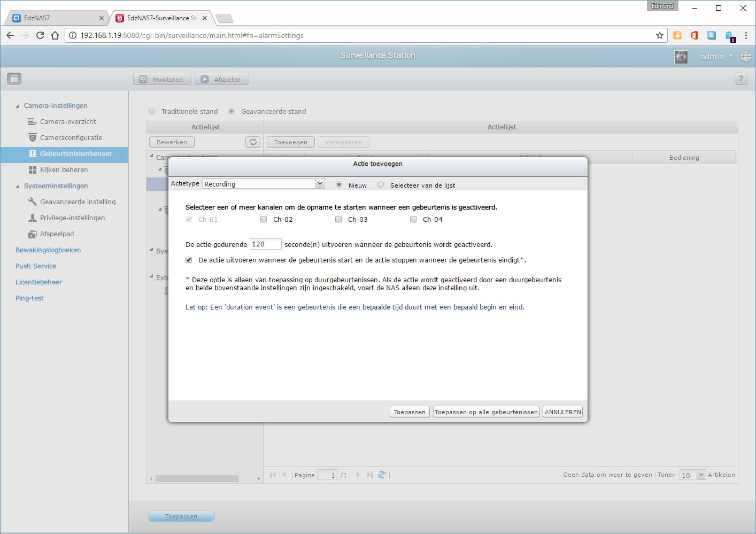Open the Tonen items-per-page dropdown
This screenshot has width=756, height=534.
click(x=692, y=475)
